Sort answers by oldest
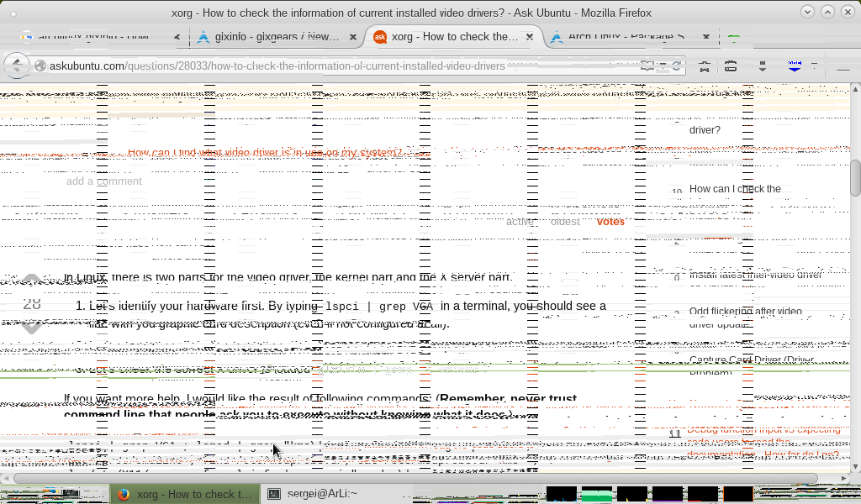The width and height of the screenshot is (861, 504). coord(565,222)
